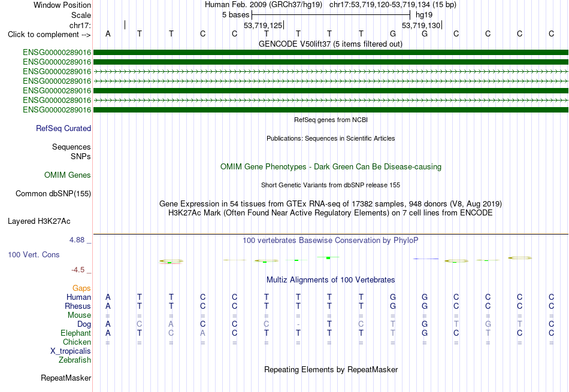Click the Human alignment row label
569x392 pixels.
point(78,297)
